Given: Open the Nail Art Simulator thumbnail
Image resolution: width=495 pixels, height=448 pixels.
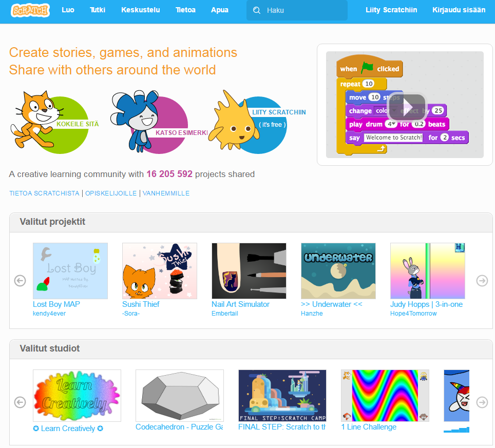Looking at the screenshot, I should pyautogui.click(x=249, y=270).
